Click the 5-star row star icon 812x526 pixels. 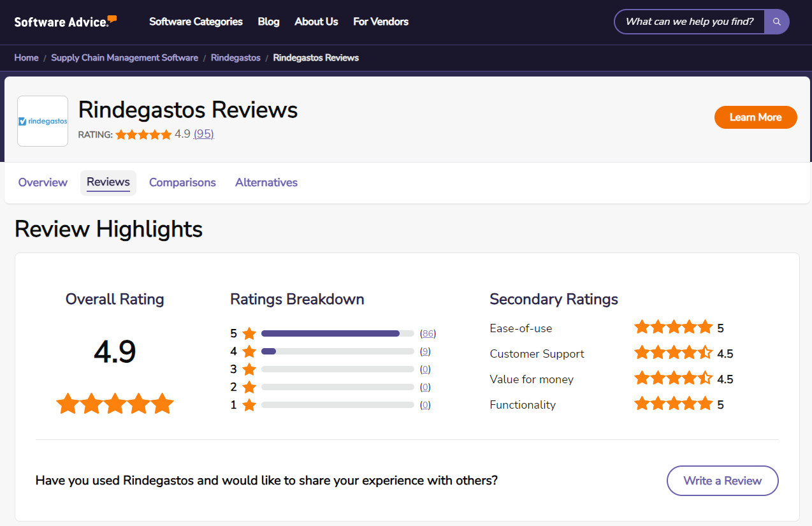[249, 333]
